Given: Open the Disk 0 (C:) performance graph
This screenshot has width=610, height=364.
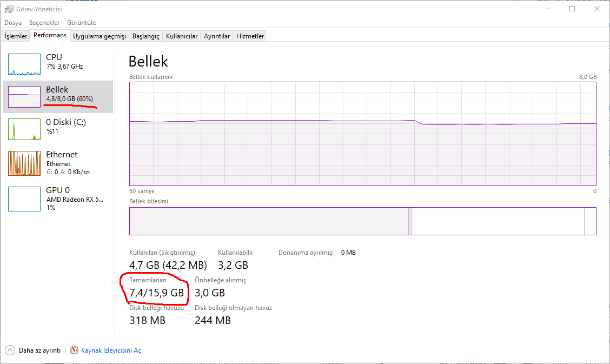Looking at the screenshot, I should (x=24, y=129).
